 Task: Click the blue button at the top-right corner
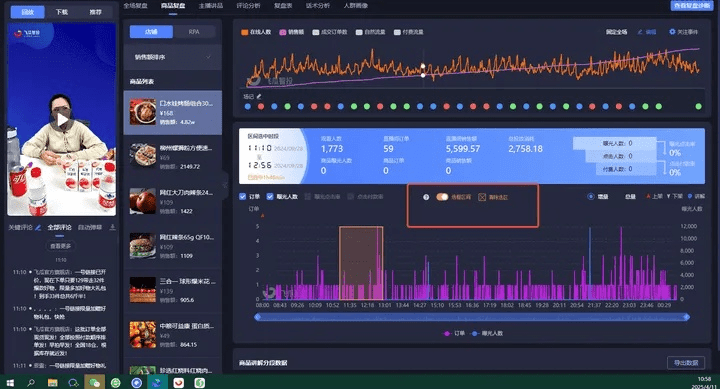(692, 6)
